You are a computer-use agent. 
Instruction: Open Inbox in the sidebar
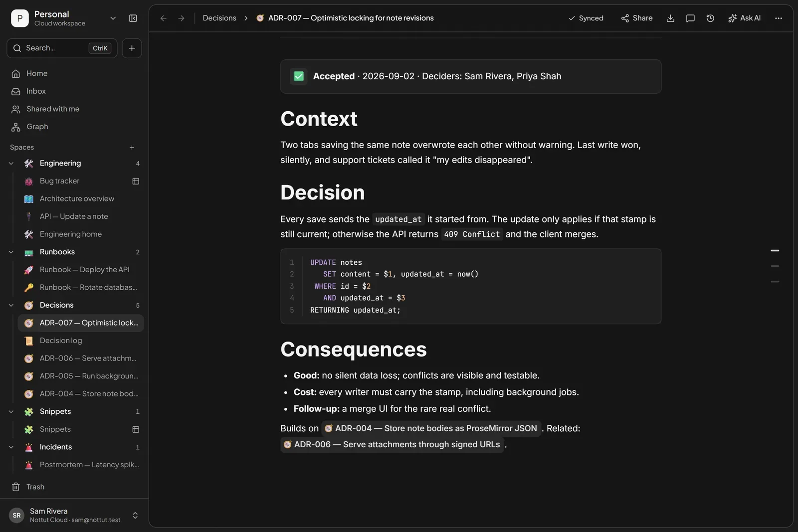pyautogui.click(x=74, y=91)
